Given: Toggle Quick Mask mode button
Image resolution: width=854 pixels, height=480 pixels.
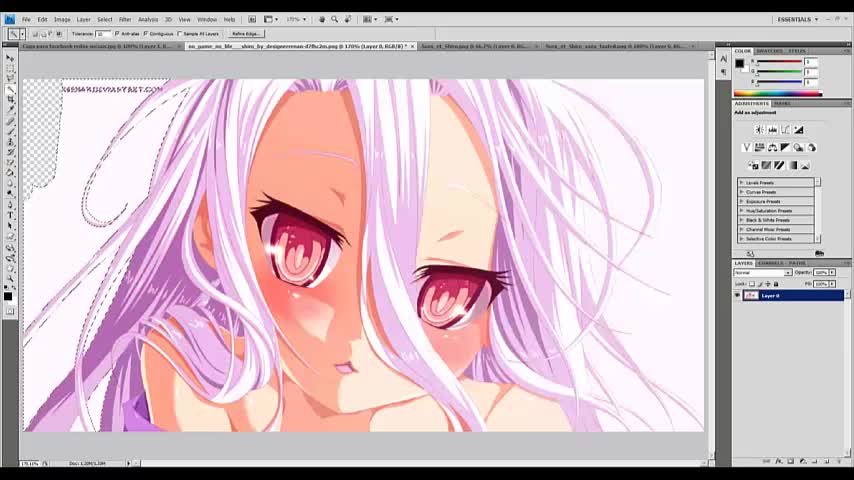Looking at the screenshot, I should 10,311.
